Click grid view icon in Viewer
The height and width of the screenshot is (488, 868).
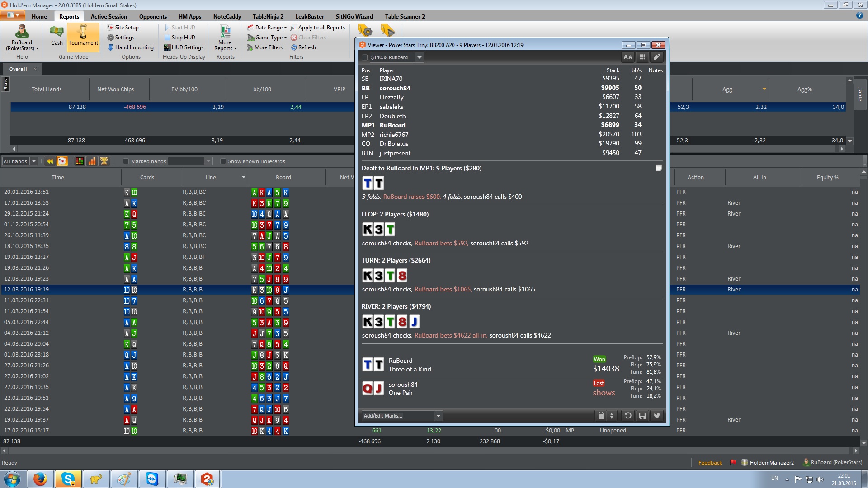pyautogui.click(x=642, y=57)
